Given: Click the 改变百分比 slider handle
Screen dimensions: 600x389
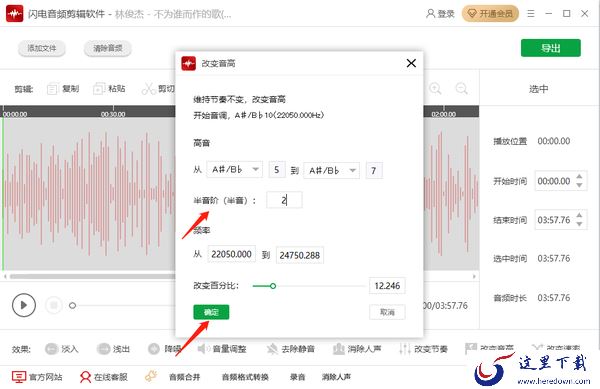Looking at the screenshot, I should 273,286.
